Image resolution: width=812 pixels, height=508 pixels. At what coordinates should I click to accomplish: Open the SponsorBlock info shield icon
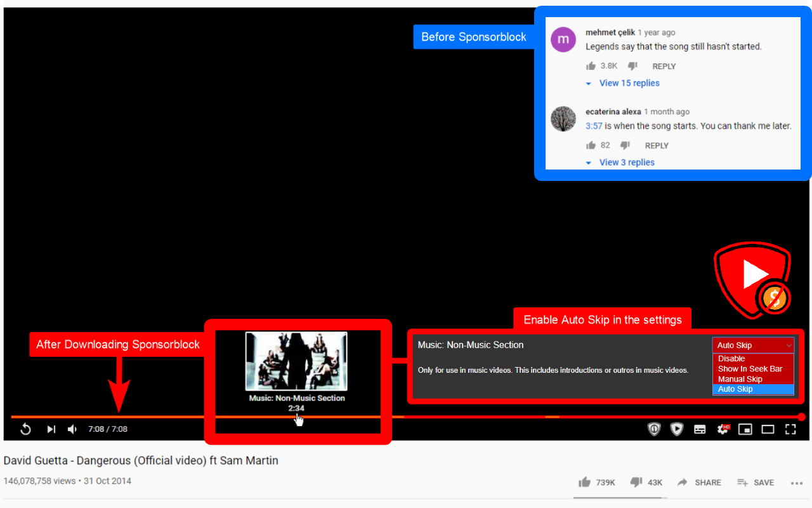654,429
